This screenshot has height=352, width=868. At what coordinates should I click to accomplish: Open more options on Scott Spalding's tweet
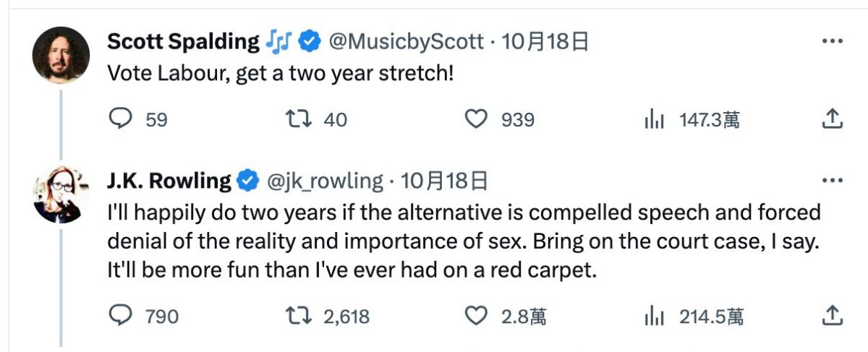coord(833,42)
